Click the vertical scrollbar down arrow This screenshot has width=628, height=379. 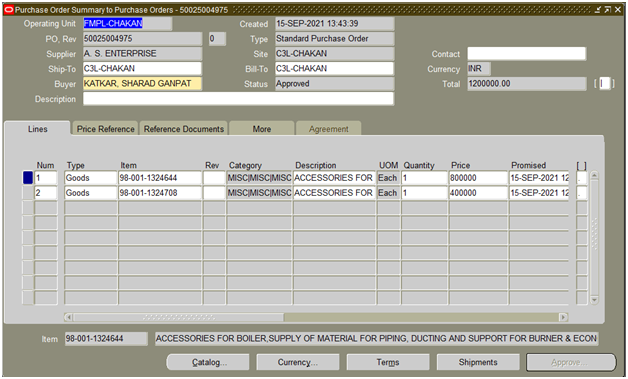pyautogui.click(x=594, y=300)
